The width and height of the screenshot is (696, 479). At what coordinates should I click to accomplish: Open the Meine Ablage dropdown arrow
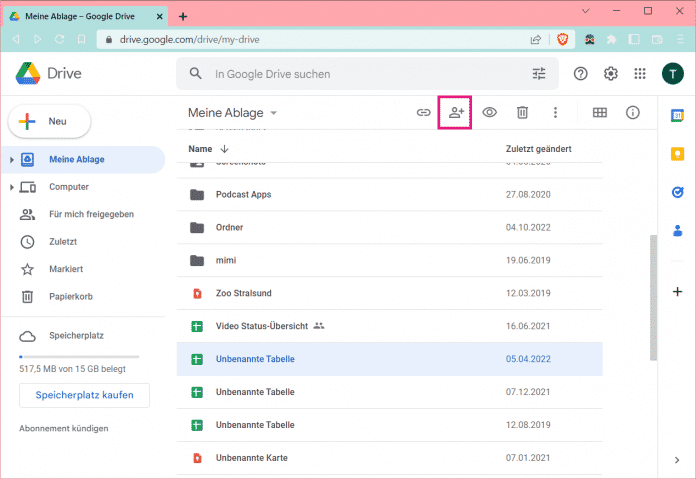click(274, 113)
